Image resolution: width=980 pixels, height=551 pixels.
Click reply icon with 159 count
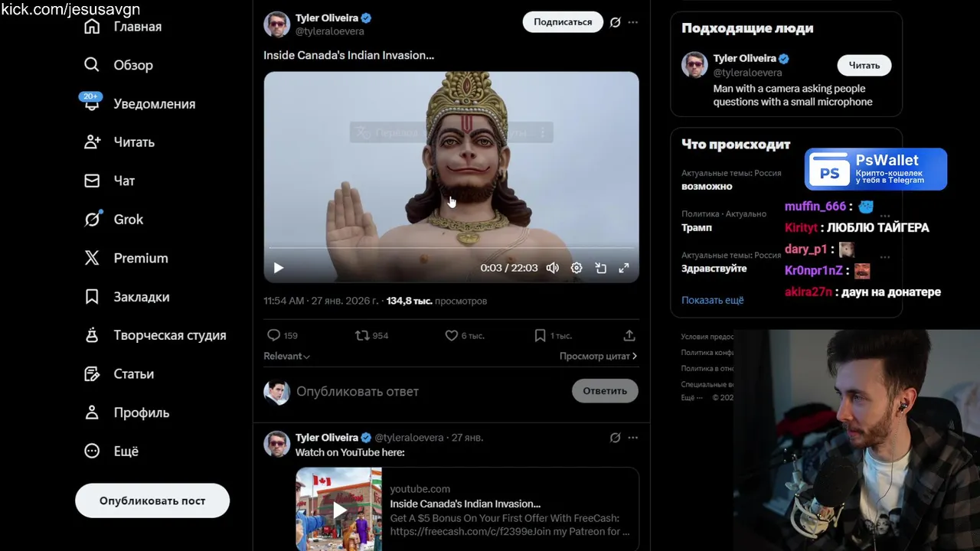pos(273,335)
